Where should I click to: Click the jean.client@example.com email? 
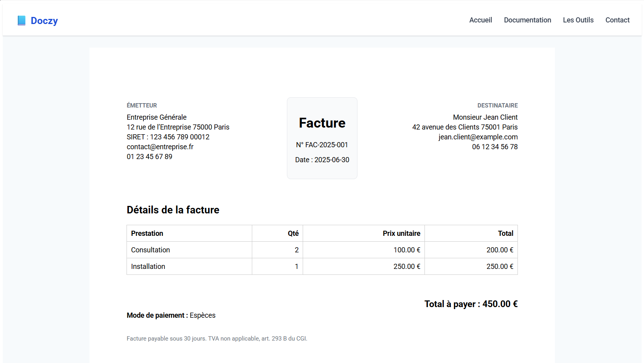click(x=478, y=137)
